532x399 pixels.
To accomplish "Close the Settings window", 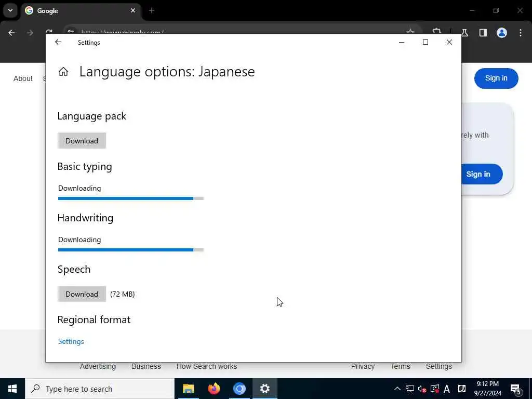I will point(449,42).
